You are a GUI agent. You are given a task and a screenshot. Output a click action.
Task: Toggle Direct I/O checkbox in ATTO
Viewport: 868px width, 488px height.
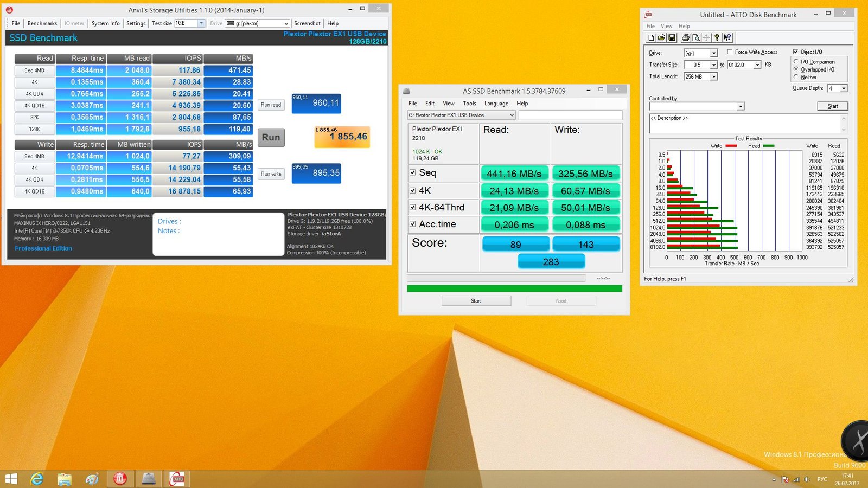[796, 52]
